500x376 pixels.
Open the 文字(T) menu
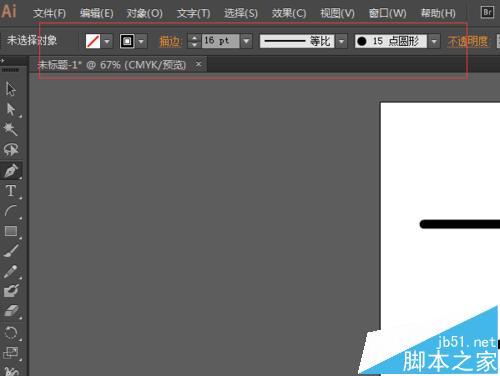[x=193, y=13]
